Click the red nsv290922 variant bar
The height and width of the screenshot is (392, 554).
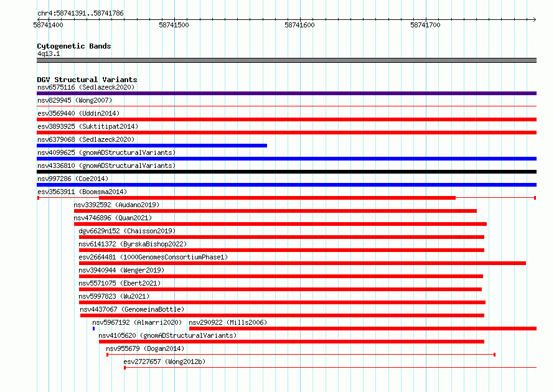coord(363,329)
